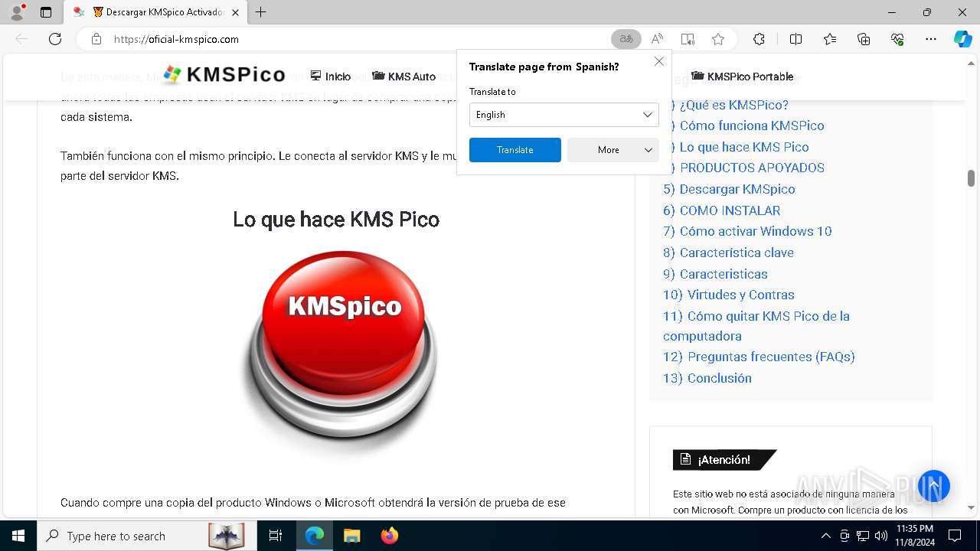Screen dimensions: 980x551
Task: Jump to PRODUCTOS APOYADOS section
Action: point(752,168)
